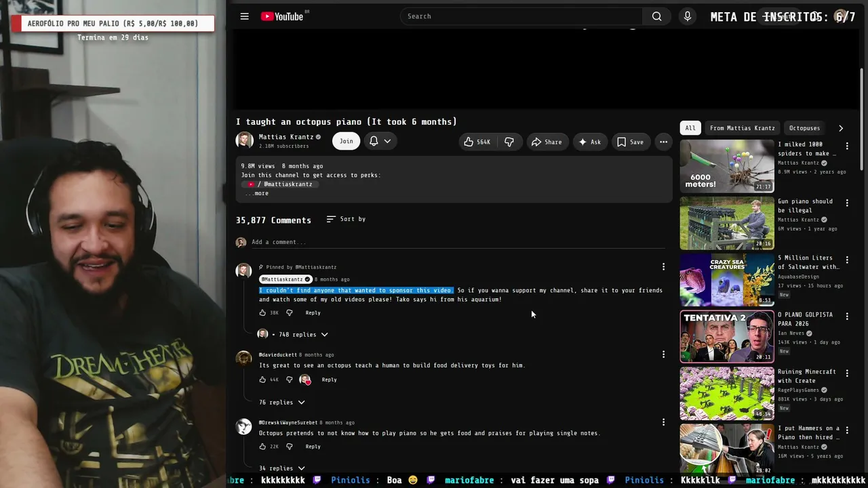The height and width of the screenshot is (488, 868).
Task: Select the All filter chip
Action: tap(690, 128)
